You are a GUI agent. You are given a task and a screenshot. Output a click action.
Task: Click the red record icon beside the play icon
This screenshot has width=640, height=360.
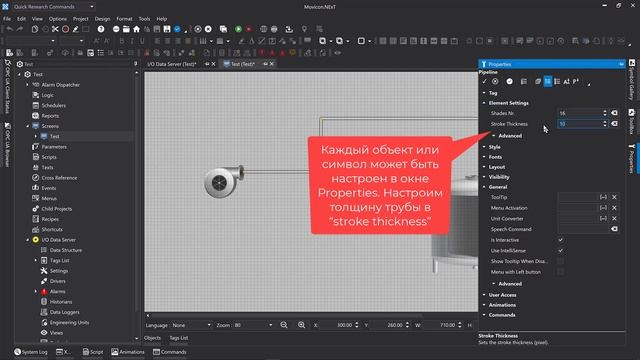coord(249,29)
